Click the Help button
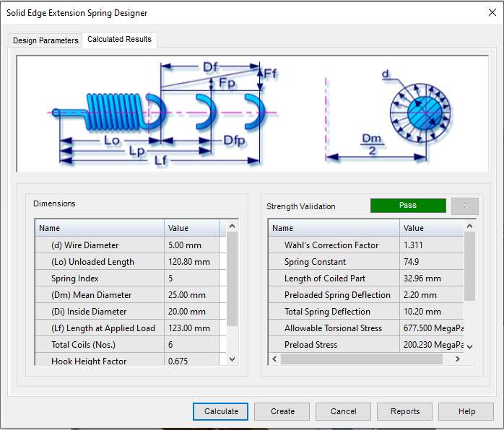504x430 pixels. 466,411
